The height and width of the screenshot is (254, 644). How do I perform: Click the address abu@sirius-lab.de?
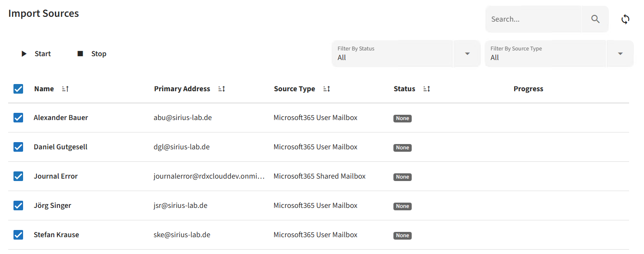[182, 118]
